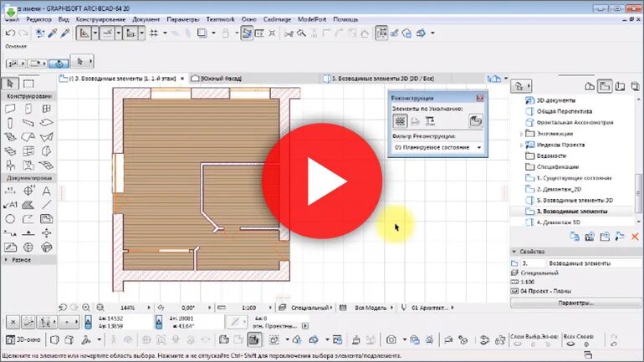
Task: Select the Zone tool
Action: 28,165
